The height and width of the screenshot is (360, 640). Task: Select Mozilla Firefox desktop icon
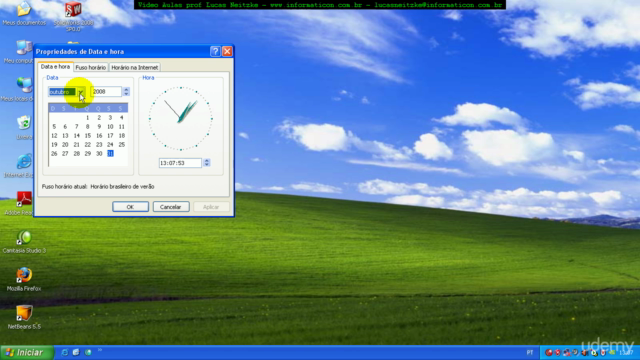24,279
